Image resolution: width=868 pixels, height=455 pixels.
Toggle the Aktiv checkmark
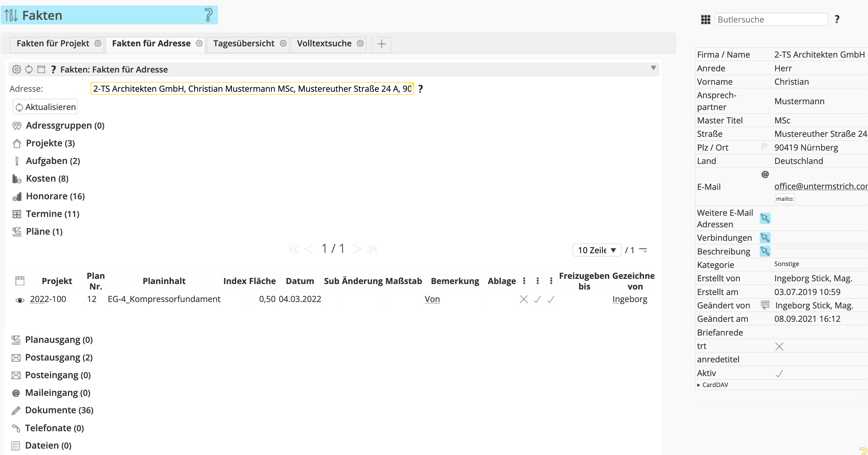click(779, 373)
